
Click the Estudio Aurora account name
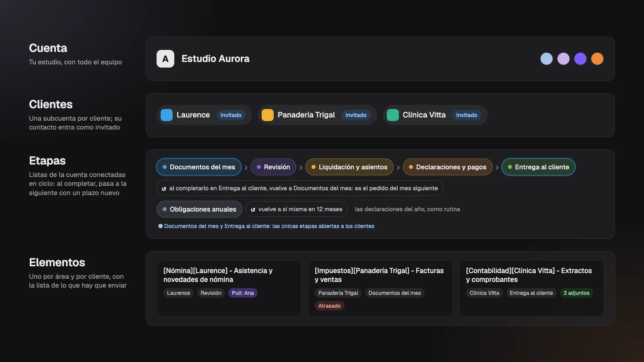point(215,59)
